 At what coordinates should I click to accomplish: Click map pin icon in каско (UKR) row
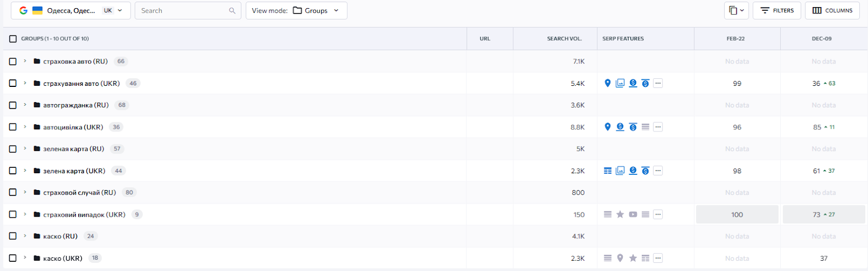coord(620,259)
